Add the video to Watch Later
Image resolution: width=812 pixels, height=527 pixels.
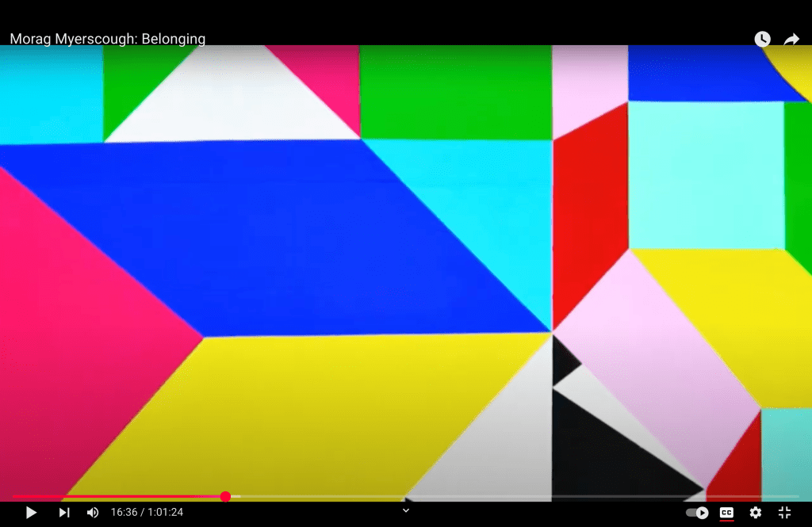762,39
